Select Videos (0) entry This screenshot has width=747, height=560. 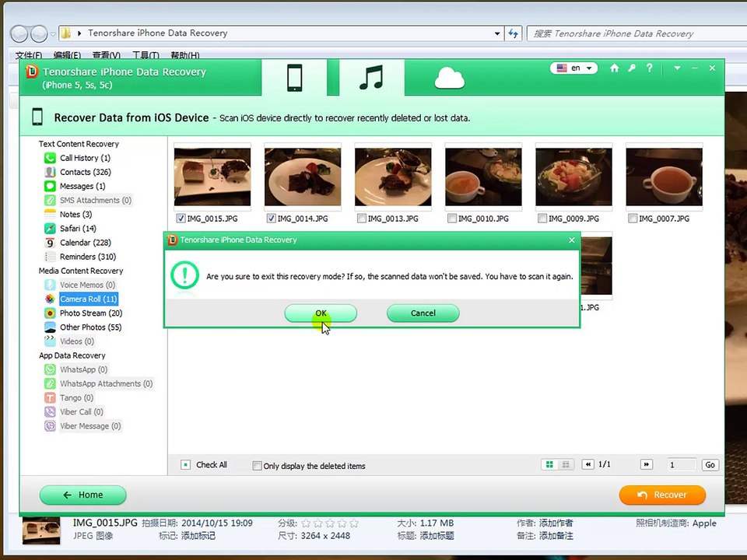click(77, 341)
